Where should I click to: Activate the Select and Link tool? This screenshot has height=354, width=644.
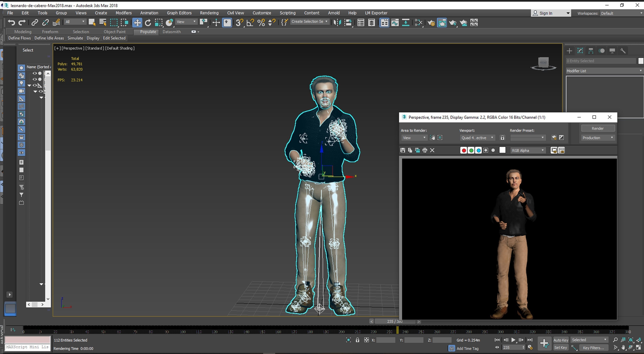(x=35, y=22)
